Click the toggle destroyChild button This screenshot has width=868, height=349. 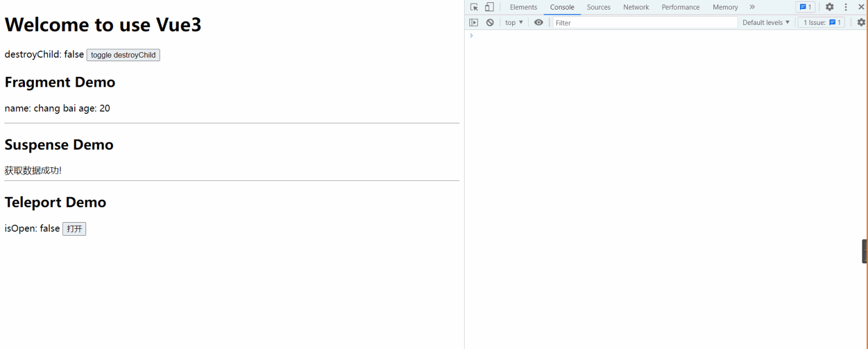pyautogui.click(x=123, y=55)
